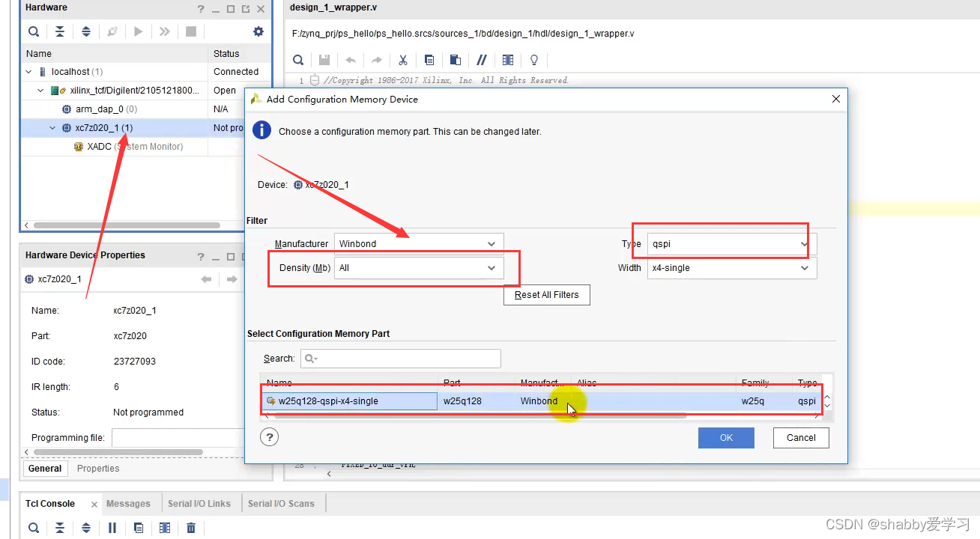Collapse the xilinx_tcf/Digilent tree node
The image size is (980, 539).
(41, 91)
